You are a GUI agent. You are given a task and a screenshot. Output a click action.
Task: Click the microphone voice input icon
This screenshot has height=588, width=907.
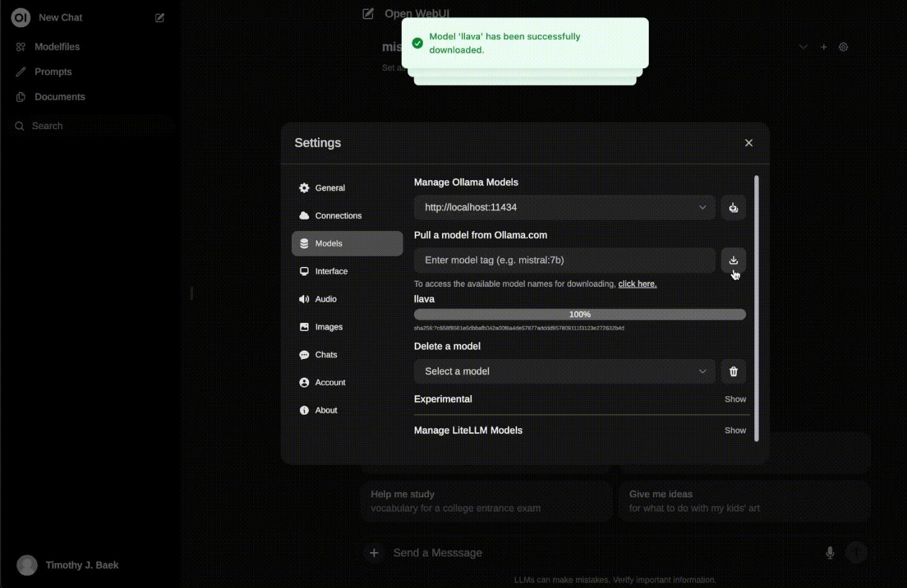830,553
